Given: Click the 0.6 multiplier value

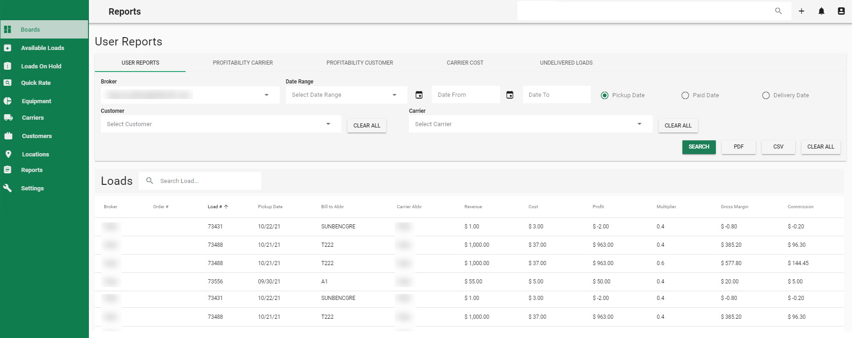Looking at the screenshot, I should coord(660,263).
